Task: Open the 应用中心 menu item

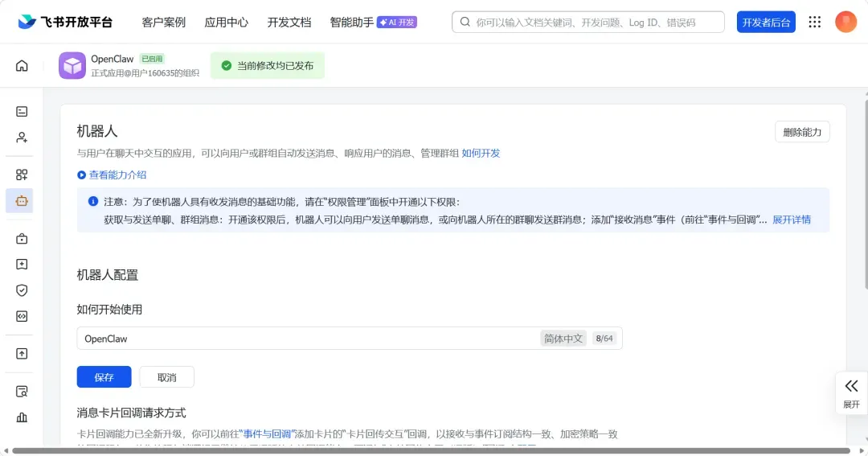Action: (x=227, y=23)
